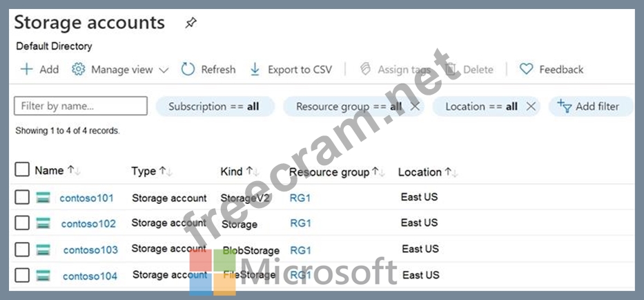644x300 pixels.
Task: Click Showing 1 to 4 records text
Action: coord(68,131)
